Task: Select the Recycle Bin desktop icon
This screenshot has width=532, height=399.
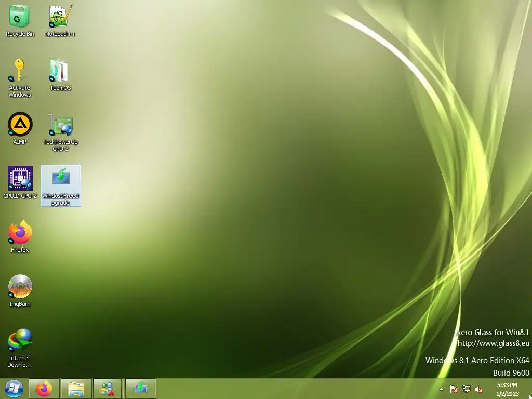Action: pyautogui.click(x=20, y=20)
